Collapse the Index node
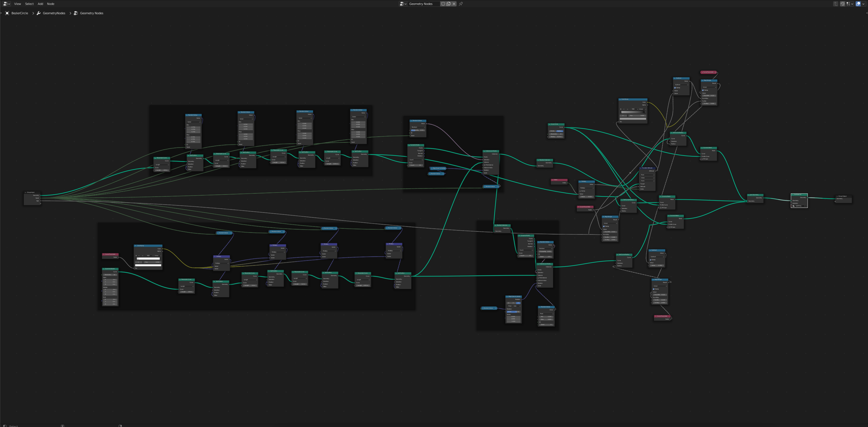868x427 pixels. point(552,180)
